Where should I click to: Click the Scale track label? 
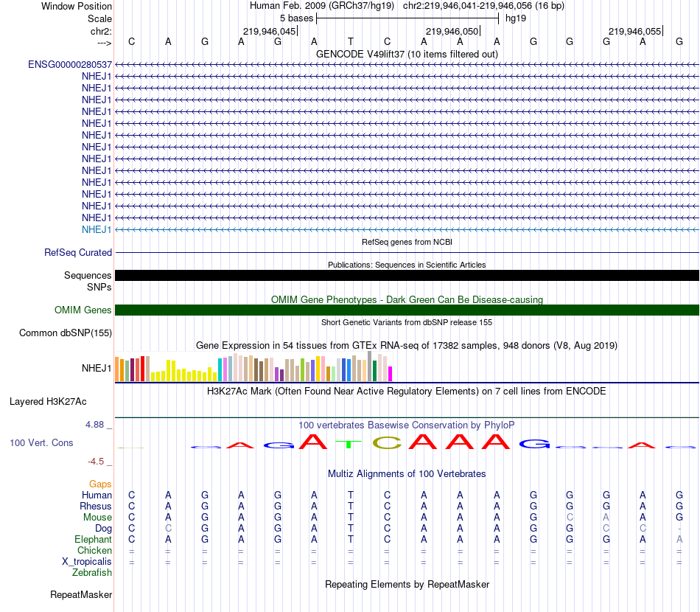point(99,18)
